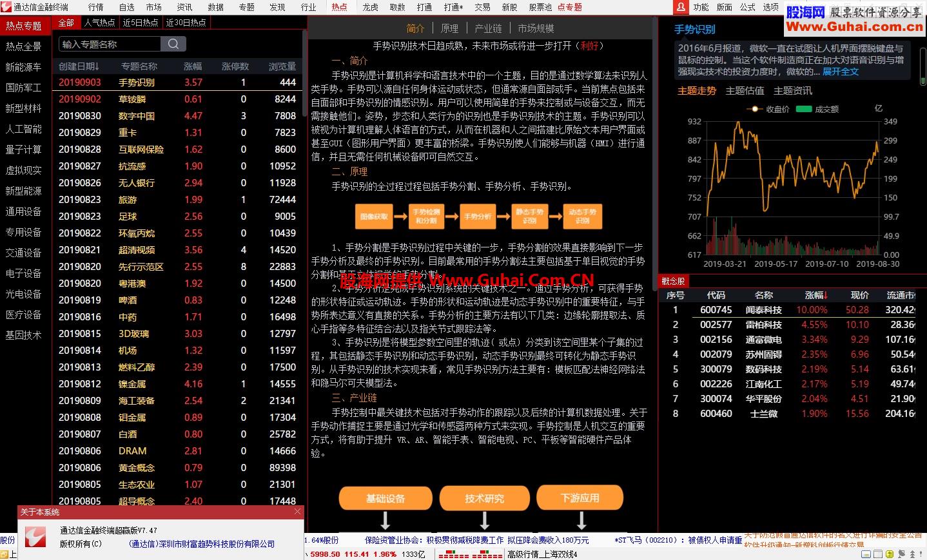
Task: Sort by 创建日期 column header
Action: (x=79, y=66)
